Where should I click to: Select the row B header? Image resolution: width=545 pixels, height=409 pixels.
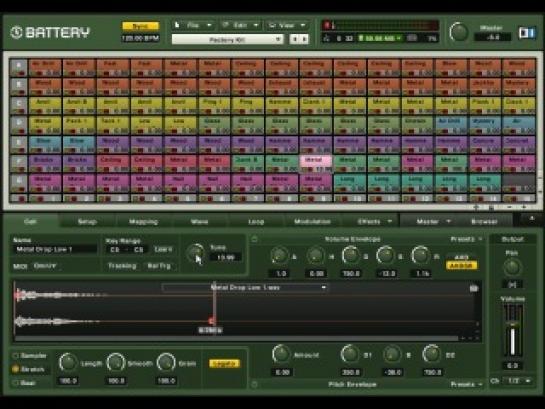(18, 87)
